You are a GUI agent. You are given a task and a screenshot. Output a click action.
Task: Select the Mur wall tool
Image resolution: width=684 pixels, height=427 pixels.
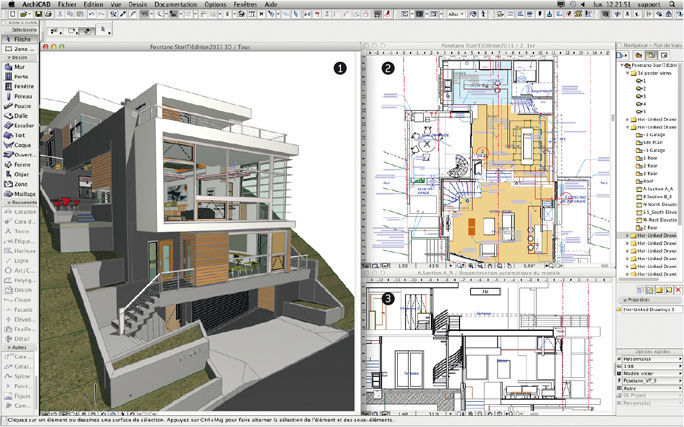(19, 67)
